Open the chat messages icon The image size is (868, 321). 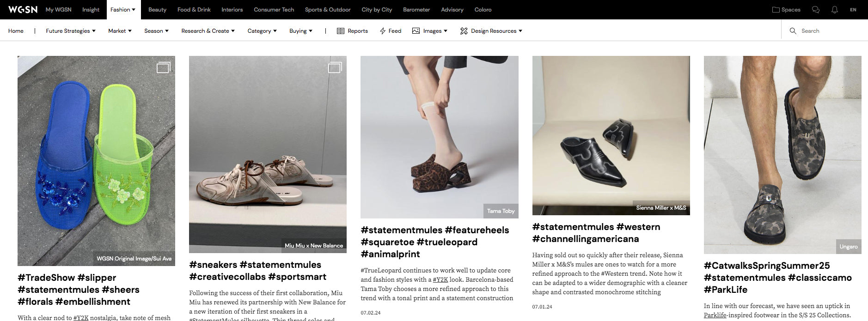[x=816, y=10]
